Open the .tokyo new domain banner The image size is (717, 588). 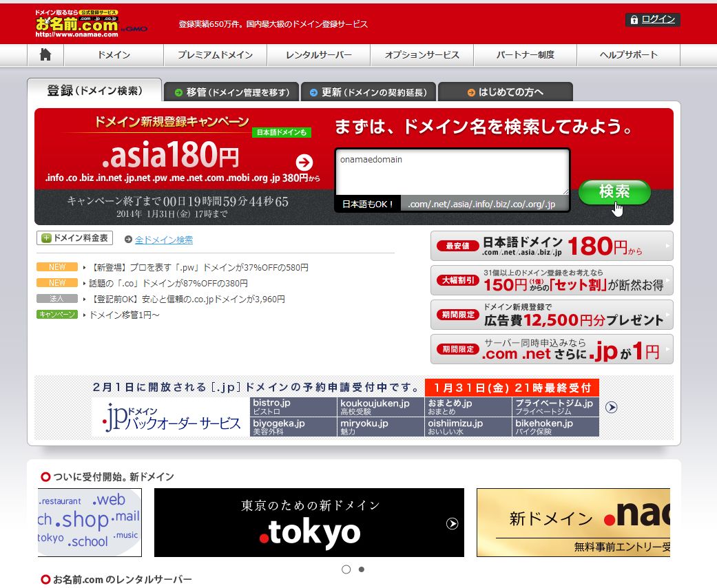(x=309, y=523)
